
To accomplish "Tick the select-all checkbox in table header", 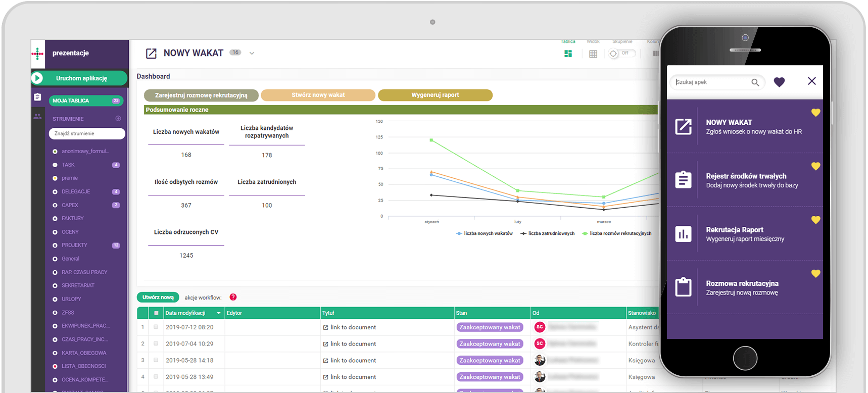I will point(157,313).
